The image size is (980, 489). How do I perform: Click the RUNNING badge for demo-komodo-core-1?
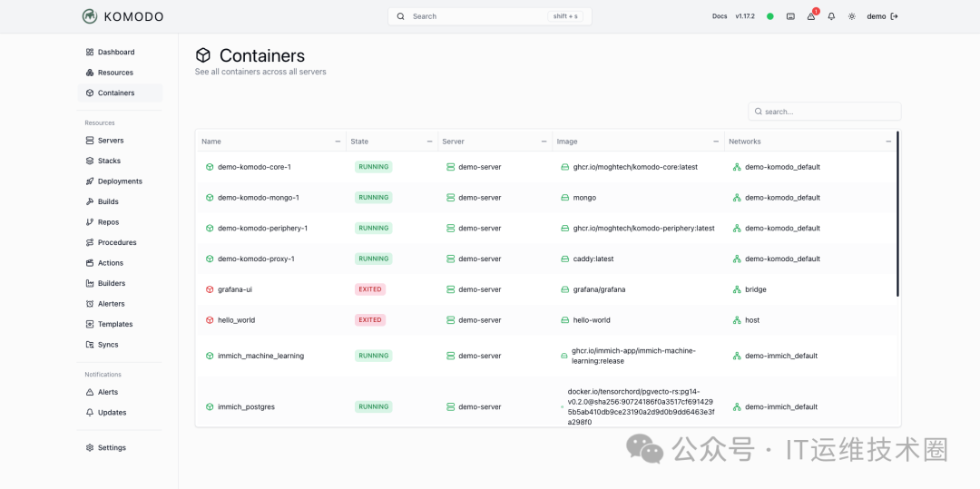pyautogui.click(x=373, y=167)
